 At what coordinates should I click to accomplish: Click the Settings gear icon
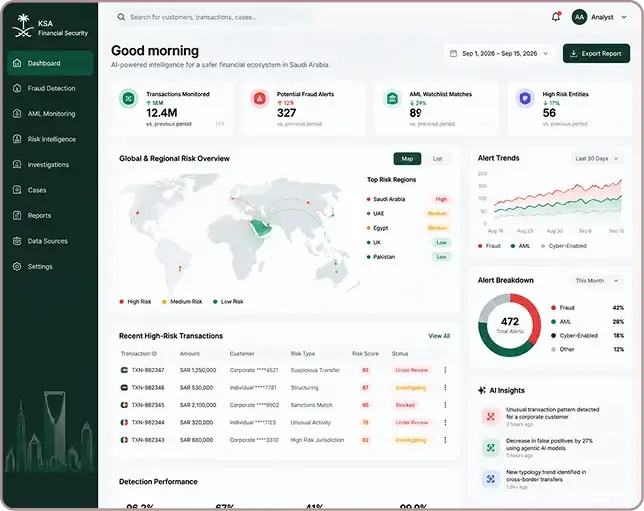(17, 266)
